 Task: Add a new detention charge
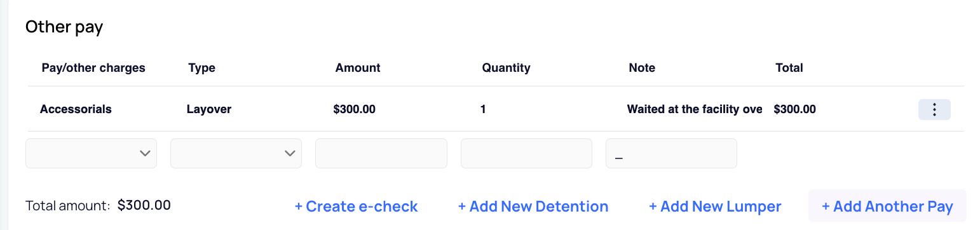click(533, 206)
